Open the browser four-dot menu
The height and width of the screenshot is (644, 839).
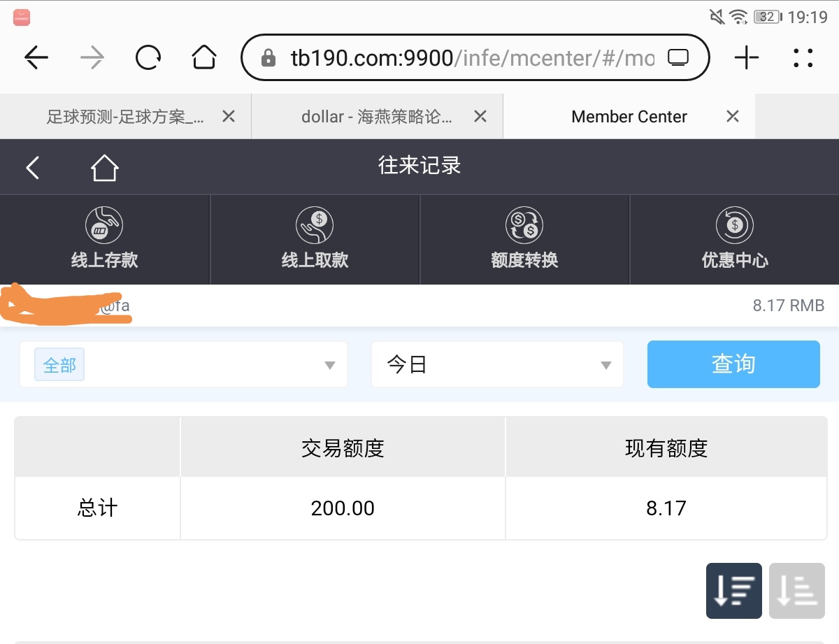coord(803,58)
